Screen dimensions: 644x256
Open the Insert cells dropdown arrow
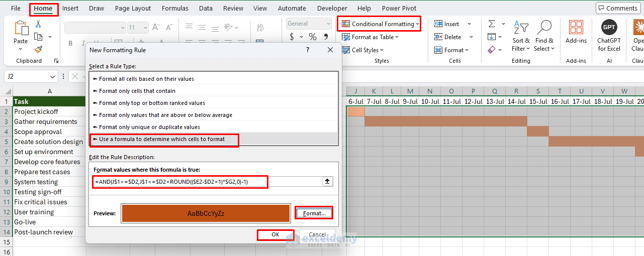[470, 24]
